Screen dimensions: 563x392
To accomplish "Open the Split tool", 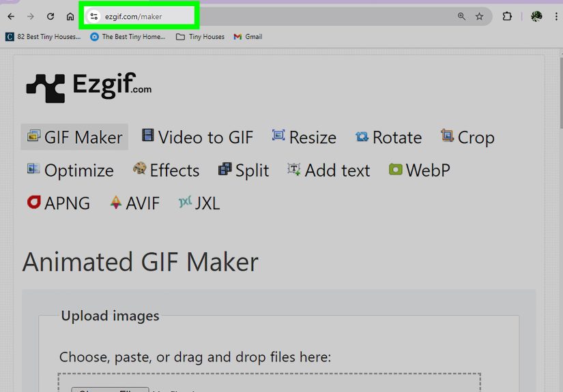I will [x=244, y=170].
